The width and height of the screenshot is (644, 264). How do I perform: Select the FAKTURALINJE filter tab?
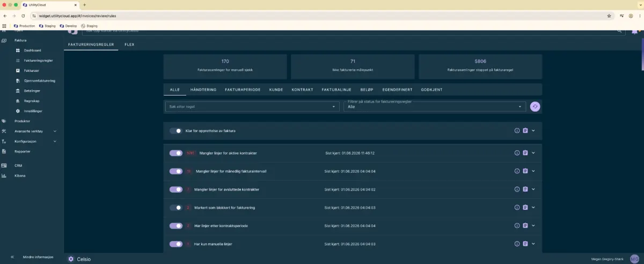pyautogui.click(x=337, y=90)
